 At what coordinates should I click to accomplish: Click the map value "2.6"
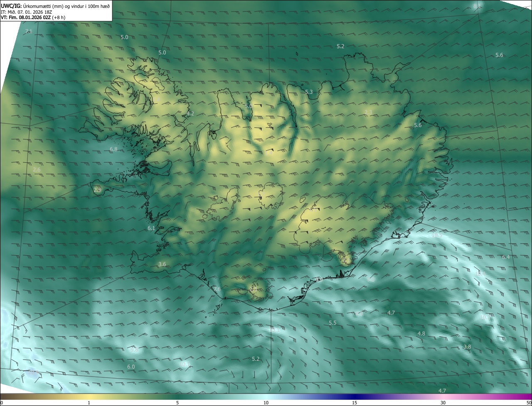coord(37,170)
